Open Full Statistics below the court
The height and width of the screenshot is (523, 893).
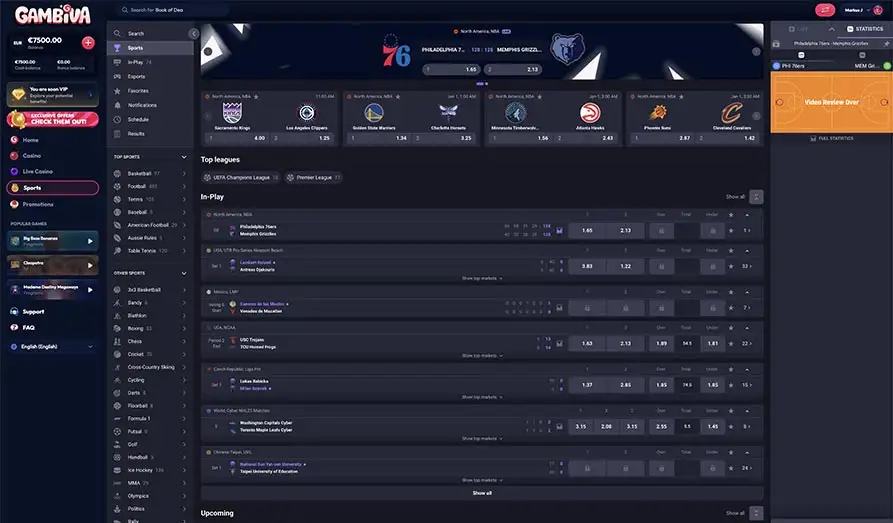point(832,138)
